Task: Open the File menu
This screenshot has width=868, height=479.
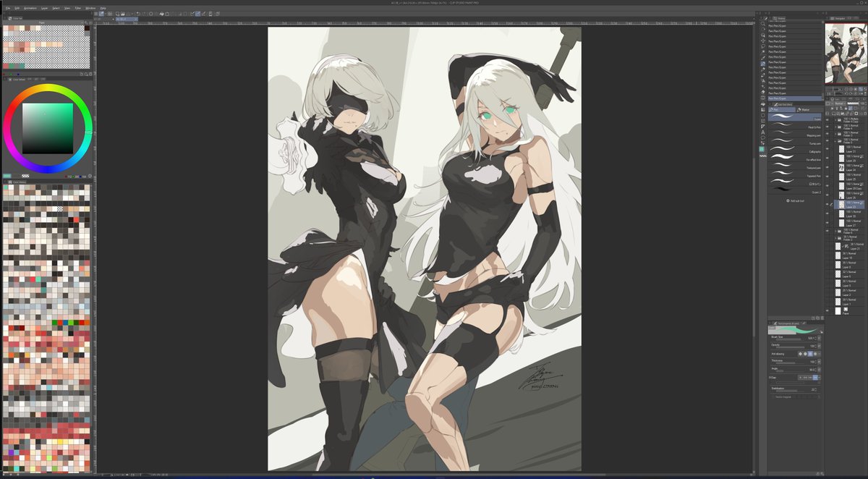Action: coord(7,8)
